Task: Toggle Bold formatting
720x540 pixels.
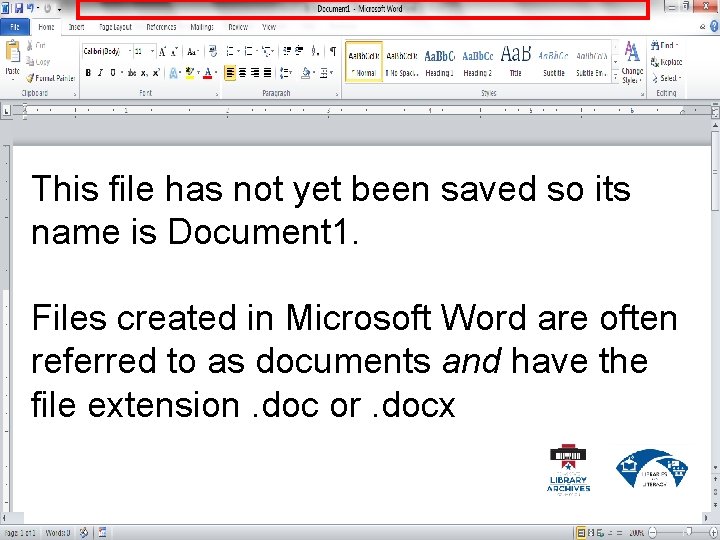Action: [x=88, y=73]
